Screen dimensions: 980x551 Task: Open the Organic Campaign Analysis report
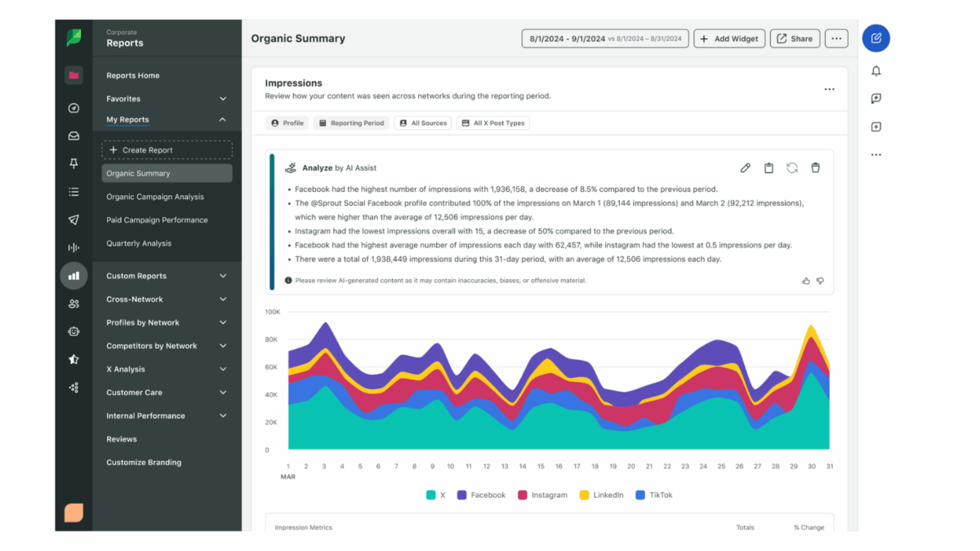pyautogui.click(x=155, y=197)
